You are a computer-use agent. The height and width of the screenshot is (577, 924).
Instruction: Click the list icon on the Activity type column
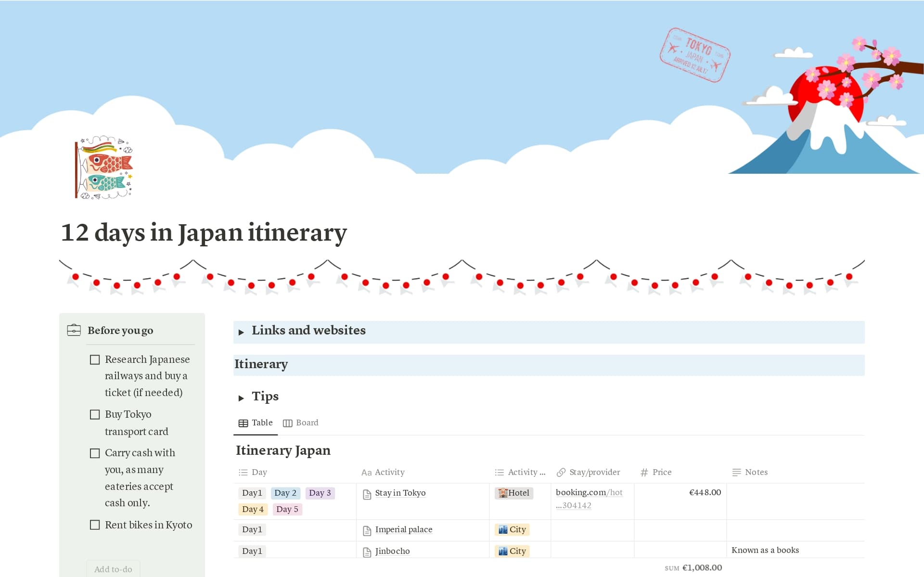pyautogui.click(x=500, y=472)
